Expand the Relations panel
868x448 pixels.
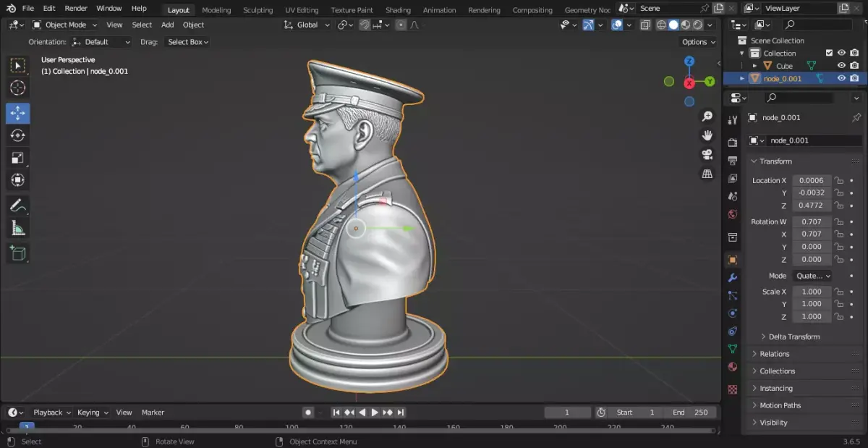coord(774,354)
